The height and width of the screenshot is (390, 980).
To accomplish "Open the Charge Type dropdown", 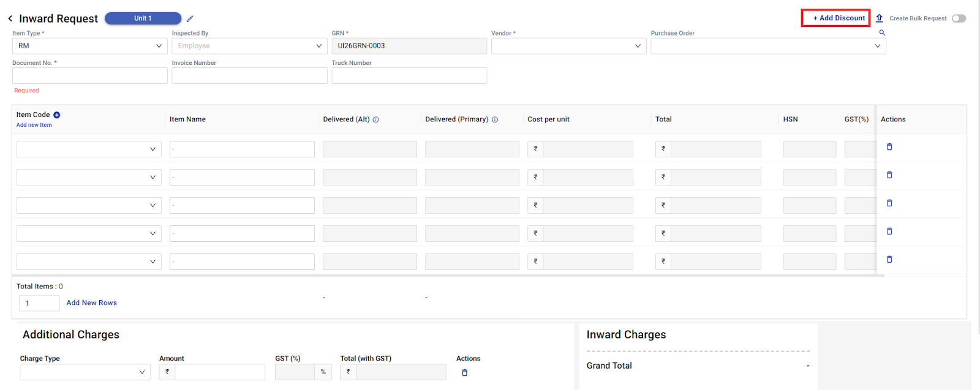I will point(85,372).
